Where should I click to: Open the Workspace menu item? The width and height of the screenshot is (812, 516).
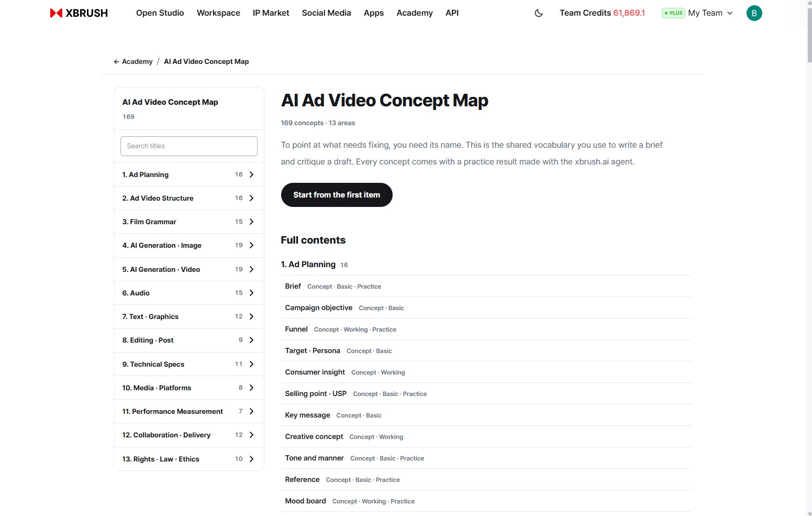point(218,13)
